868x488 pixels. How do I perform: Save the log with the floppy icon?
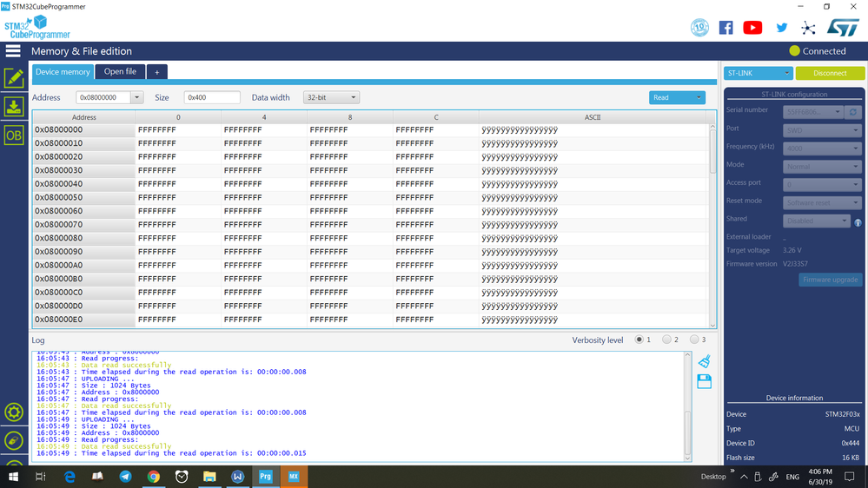point(704,382)
